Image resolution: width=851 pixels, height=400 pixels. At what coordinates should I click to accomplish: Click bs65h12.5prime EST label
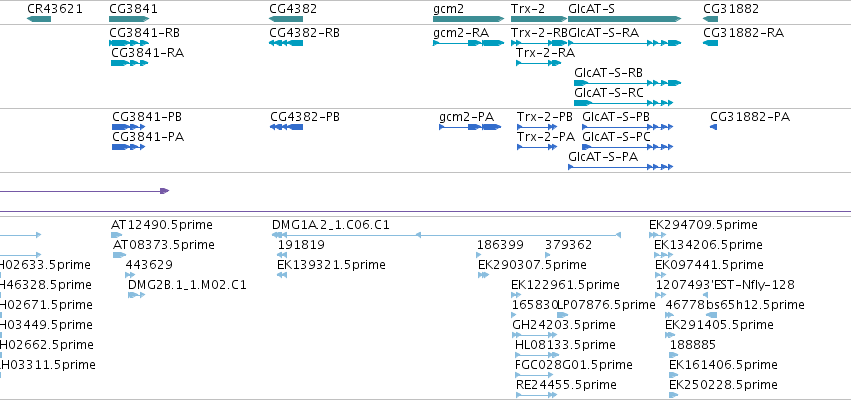[755, 305]
